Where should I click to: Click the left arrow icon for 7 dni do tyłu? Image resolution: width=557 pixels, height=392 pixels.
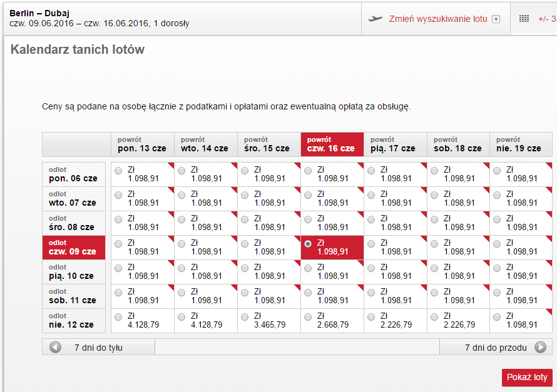pyautogui.click(x=55, y=348)
